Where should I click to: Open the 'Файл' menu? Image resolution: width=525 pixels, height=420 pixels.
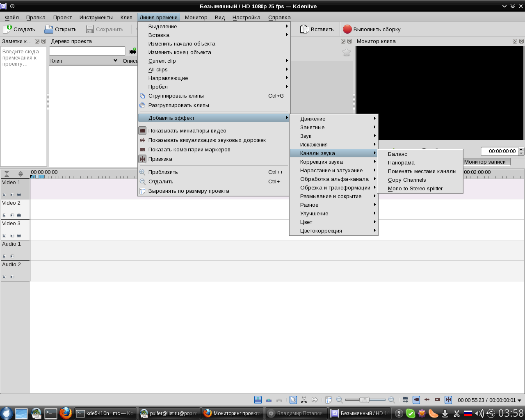pyautogui.click(x=12, y=17)
